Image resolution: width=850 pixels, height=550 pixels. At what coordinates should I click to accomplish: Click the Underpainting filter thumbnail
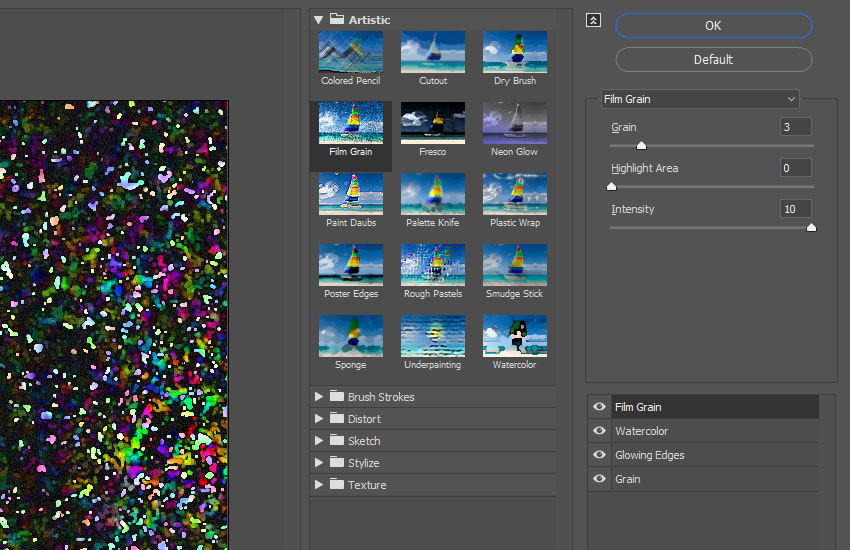[433, 336]
